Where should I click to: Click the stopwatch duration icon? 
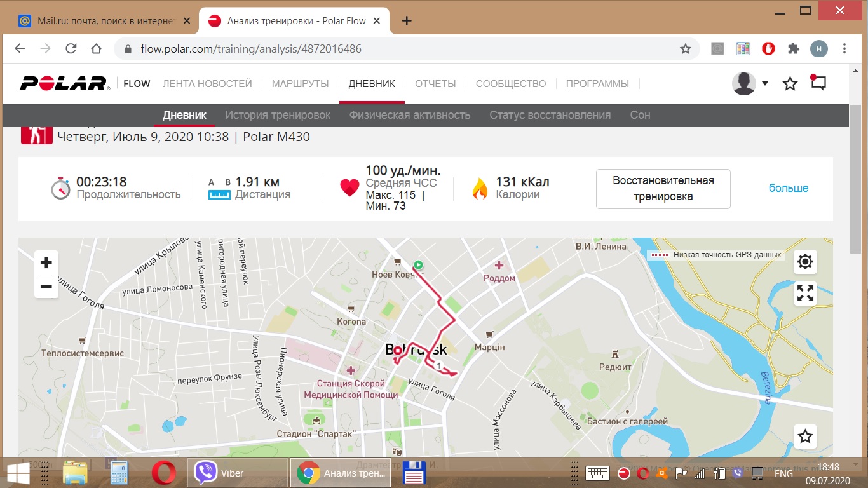tap(60, 189)
